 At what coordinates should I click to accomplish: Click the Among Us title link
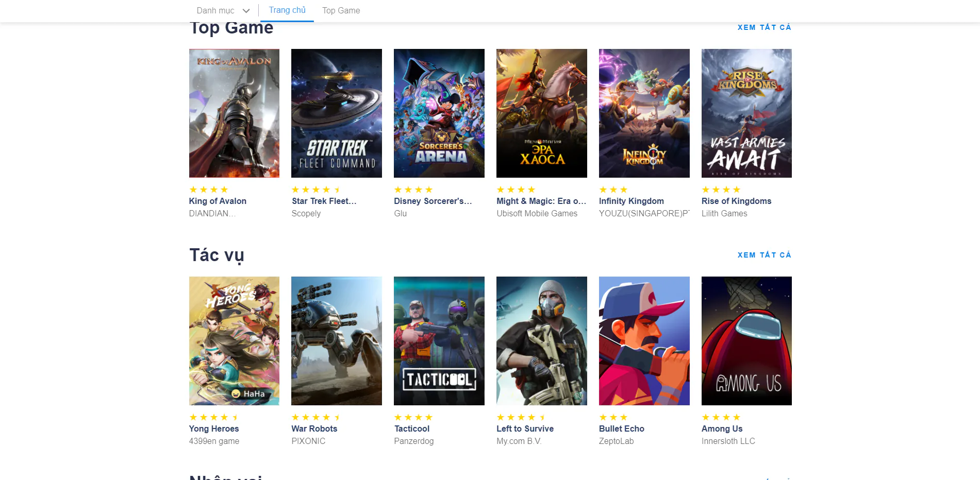[722, 428]
